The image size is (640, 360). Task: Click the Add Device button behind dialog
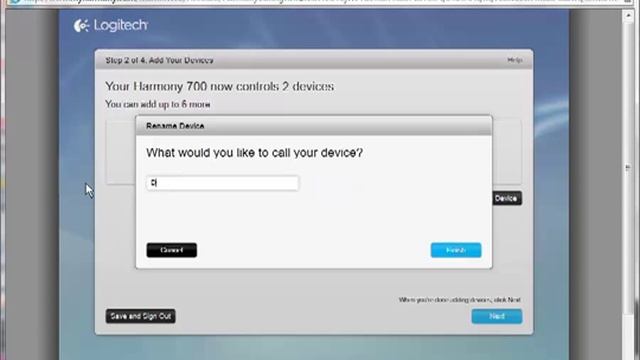(x=507, y=198)
